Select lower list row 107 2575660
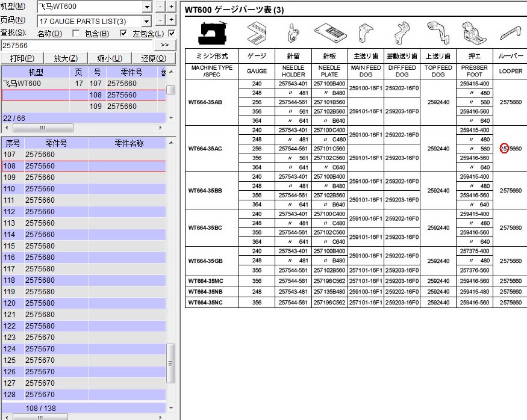Image resolution: width=527 pixels, height=420 pixels. pyautogui.click(x=83, y=155)
